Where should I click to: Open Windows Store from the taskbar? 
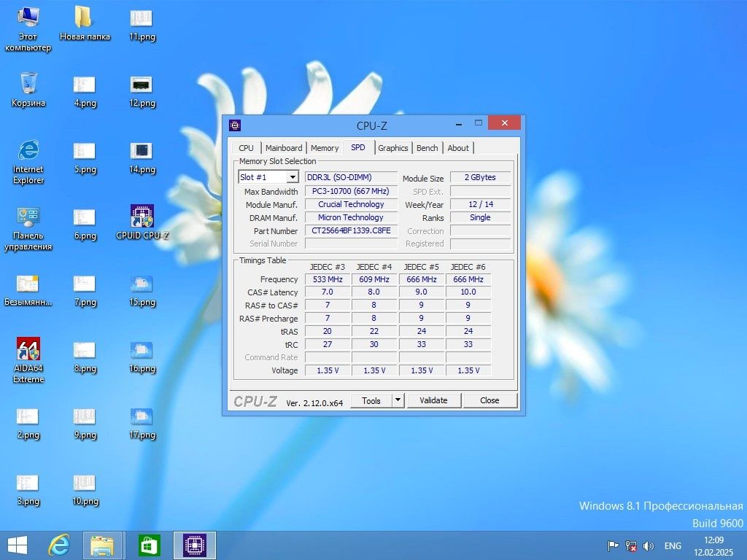pyautogui.click(x=149, y=545)
